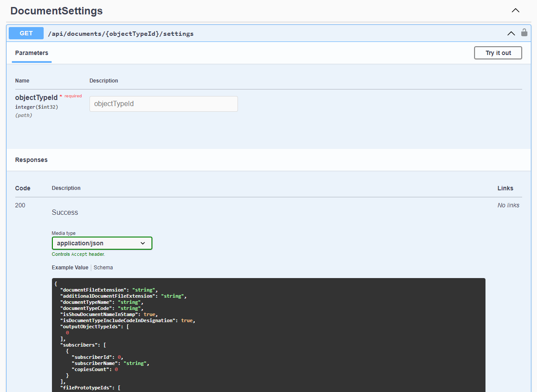Click the objectTypeId parameter name label

tap(36, 97)
